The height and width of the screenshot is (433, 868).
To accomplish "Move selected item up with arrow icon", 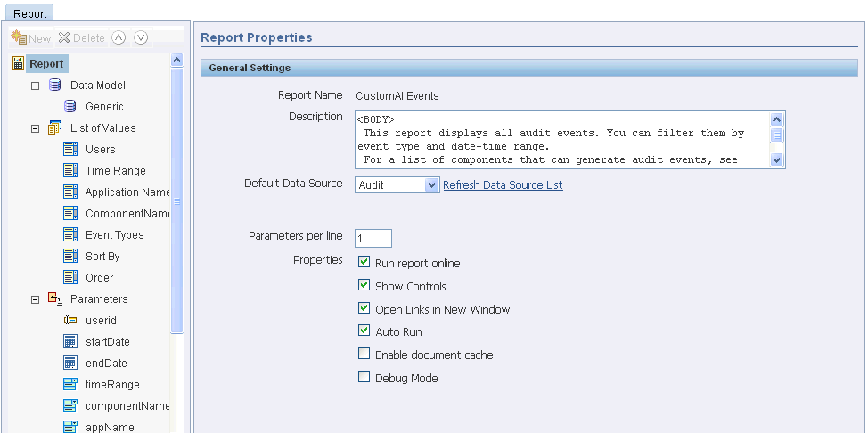I will click(119, 37).
